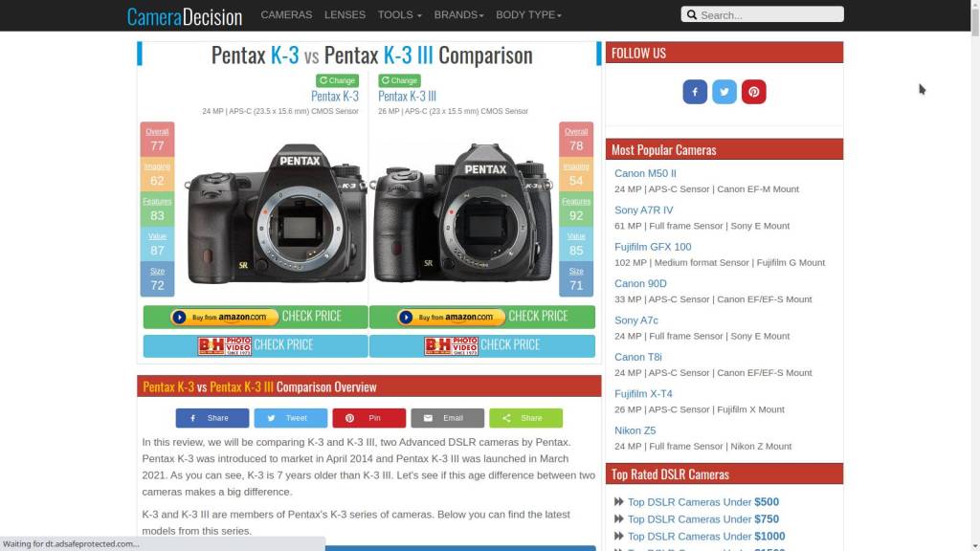Click Features score 92 for K-3 III
This screenshot has height=551, width=980.
tap(575, 209)
